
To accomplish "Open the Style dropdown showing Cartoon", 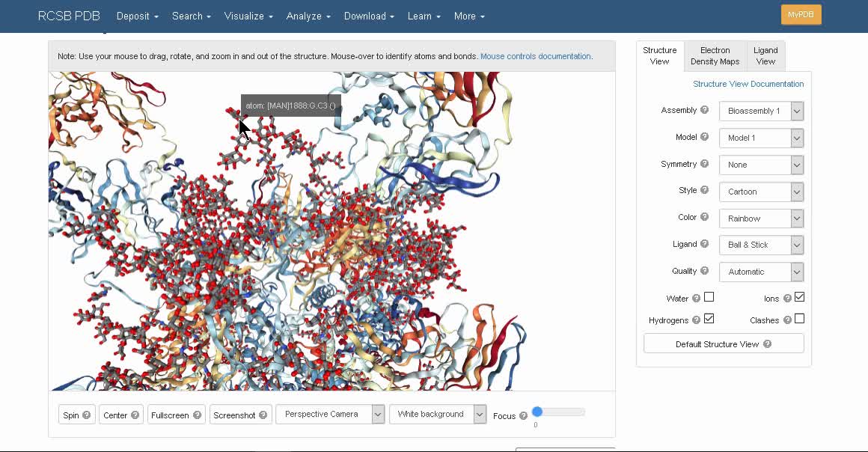I will click(760, 192).
